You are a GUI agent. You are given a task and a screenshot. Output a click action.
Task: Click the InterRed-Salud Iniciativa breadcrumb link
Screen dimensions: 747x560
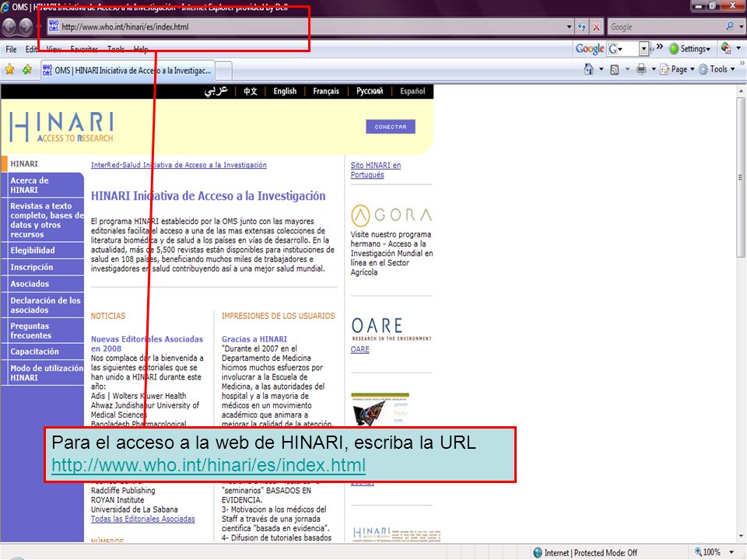click(x=179, y=165)
